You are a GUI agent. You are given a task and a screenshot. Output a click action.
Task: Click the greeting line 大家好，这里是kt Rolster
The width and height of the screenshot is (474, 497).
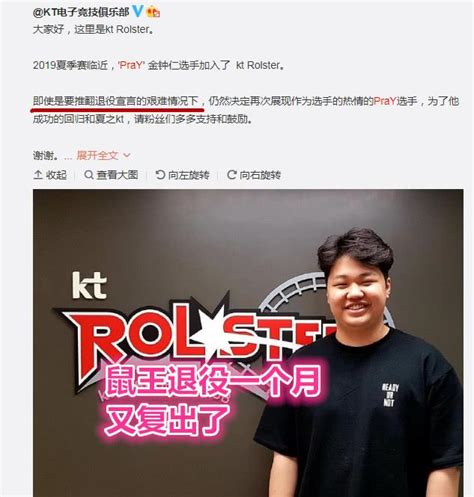[x=93, y=29]
